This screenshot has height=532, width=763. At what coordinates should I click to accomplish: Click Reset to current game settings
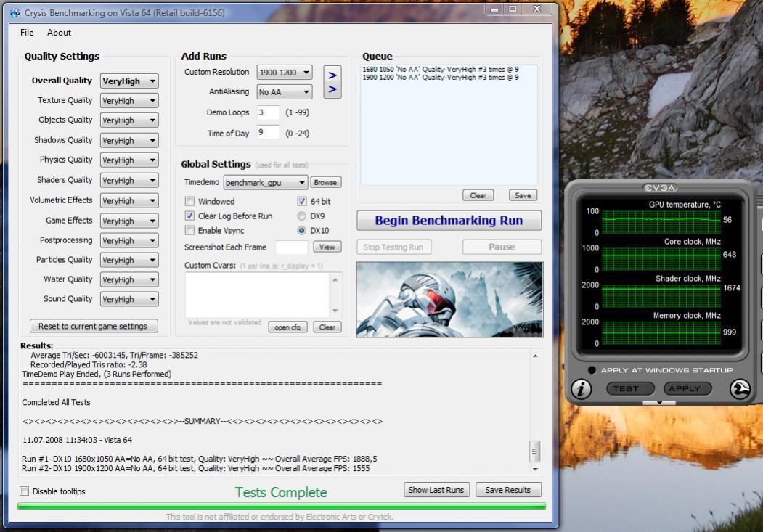tap(94, 326)
